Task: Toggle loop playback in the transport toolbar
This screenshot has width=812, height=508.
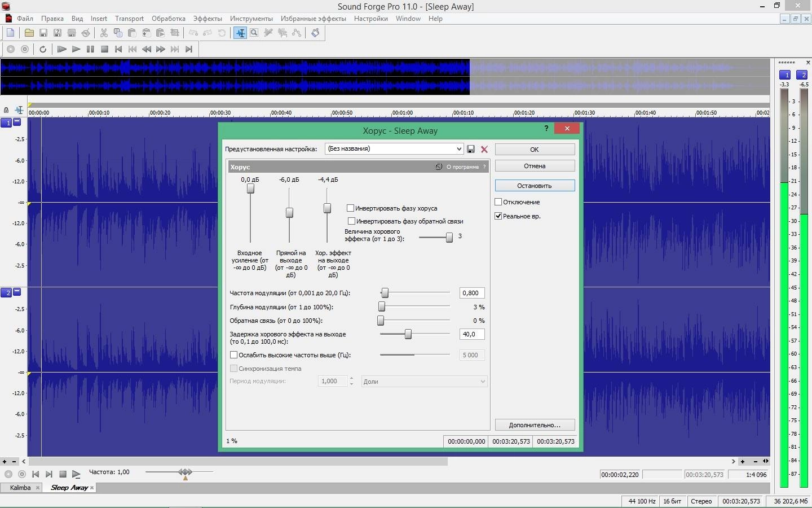Action: [x=43, y=49]
